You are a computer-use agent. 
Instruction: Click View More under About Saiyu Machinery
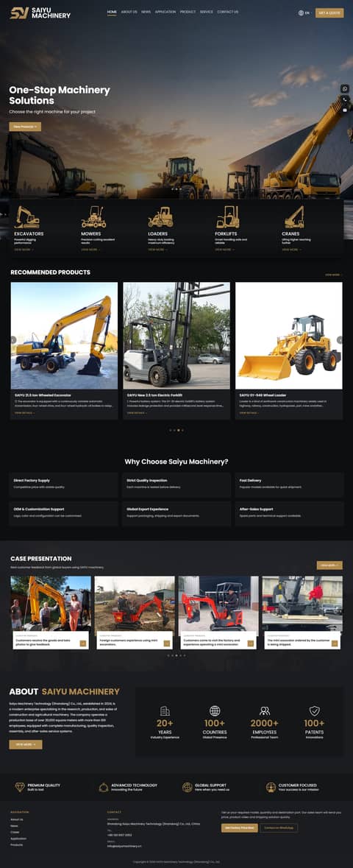point(26,744)
